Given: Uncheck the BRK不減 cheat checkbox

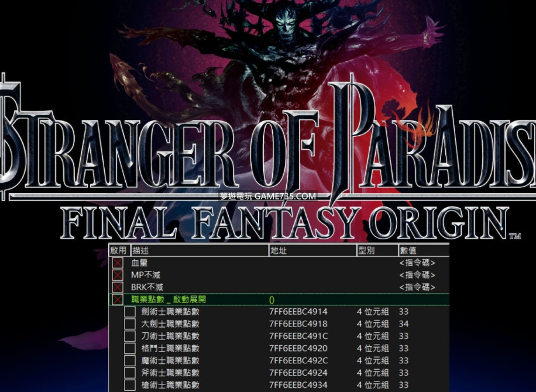Looking at the screenshot, I should point(117,287).
